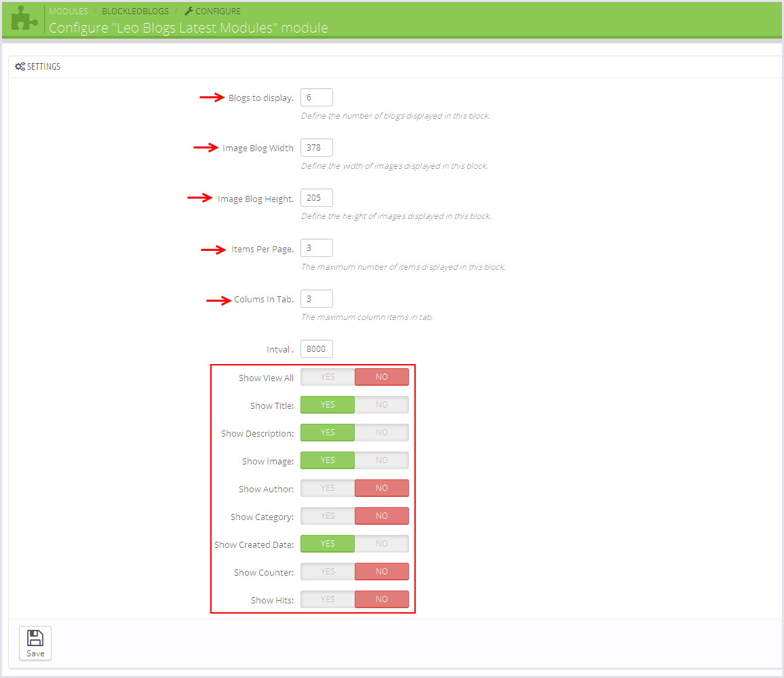Focus the Intval field showing 8000
The width and height of the screenshot is (784, 678).
tap(317, 349)
